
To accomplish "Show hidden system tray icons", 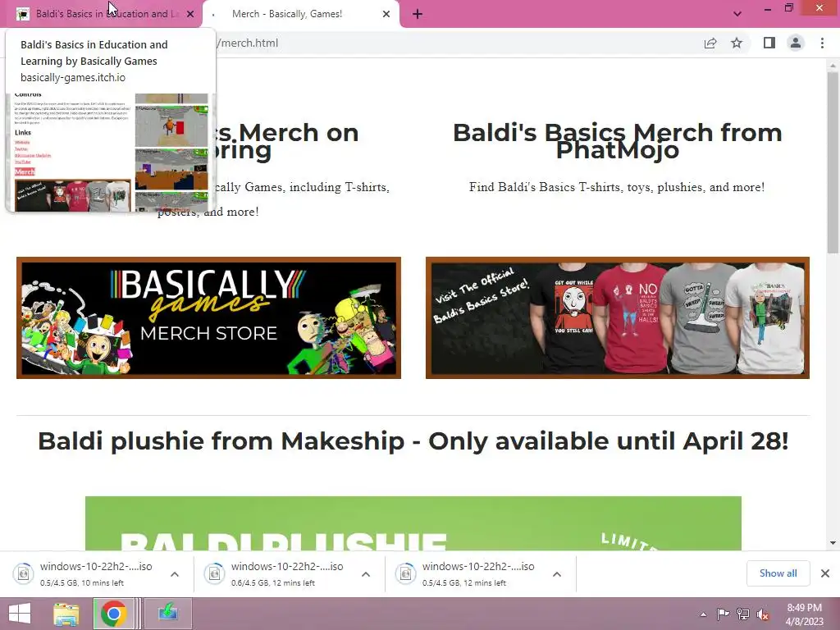I will tap(703, 614).
